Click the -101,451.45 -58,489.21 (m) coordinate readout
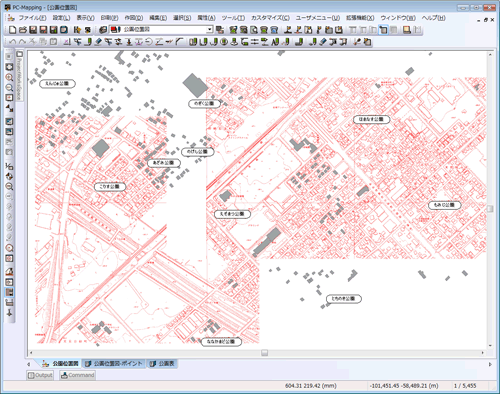The height and width of the screenshot is (394, 500). pos(404,386)
